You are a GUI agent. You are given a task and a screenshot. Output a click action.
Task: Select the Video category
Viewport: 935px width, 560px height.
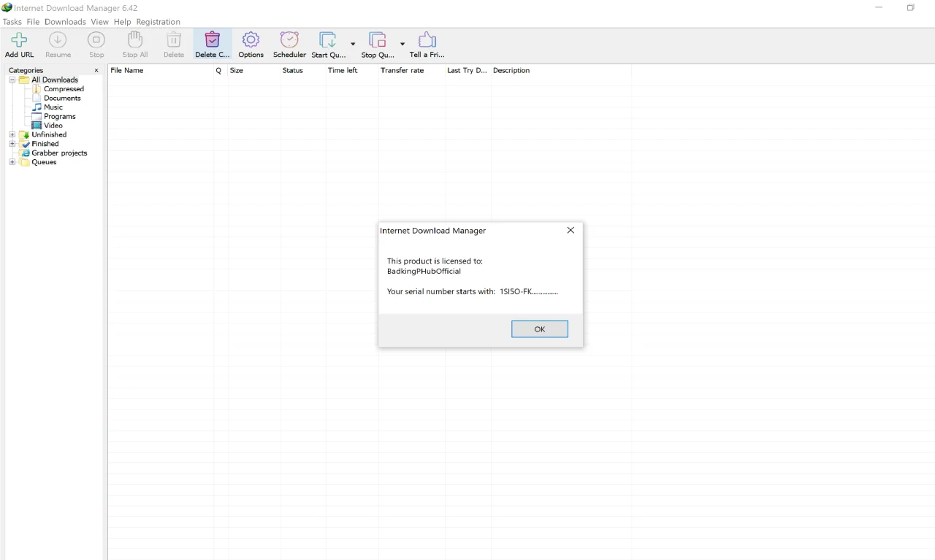point(53,126)
